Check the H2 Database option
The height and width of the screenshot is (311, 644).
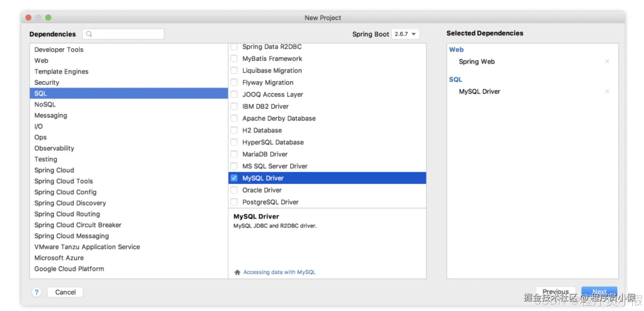(234, 130)
